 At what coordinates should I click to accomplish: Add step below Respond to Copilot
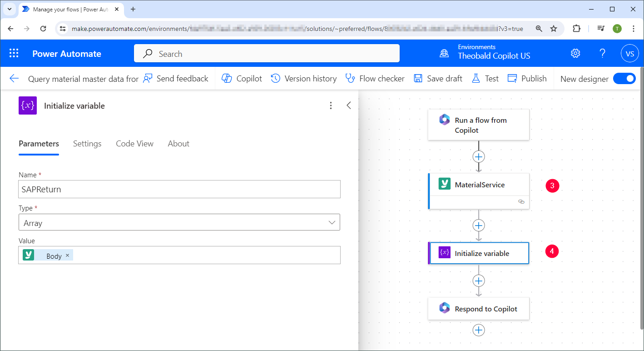479,330
